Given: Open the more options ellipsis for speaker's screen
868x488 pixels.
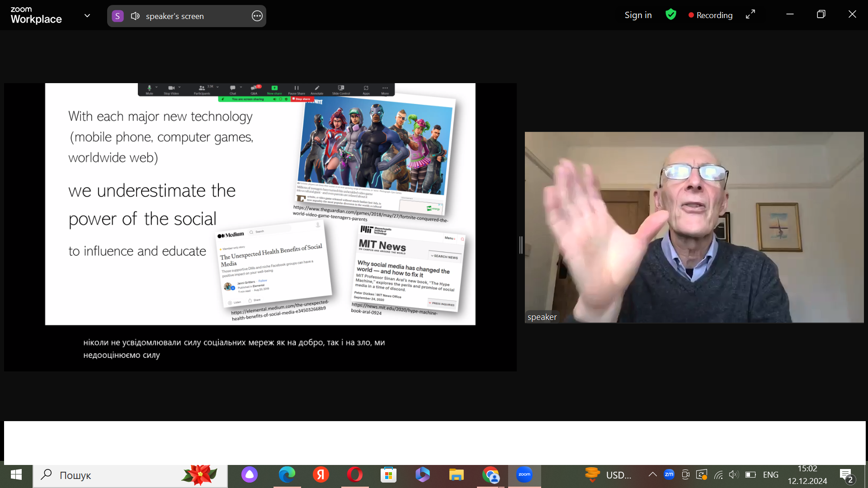Looking at the screenshot, I should click(x=257, y=16).
